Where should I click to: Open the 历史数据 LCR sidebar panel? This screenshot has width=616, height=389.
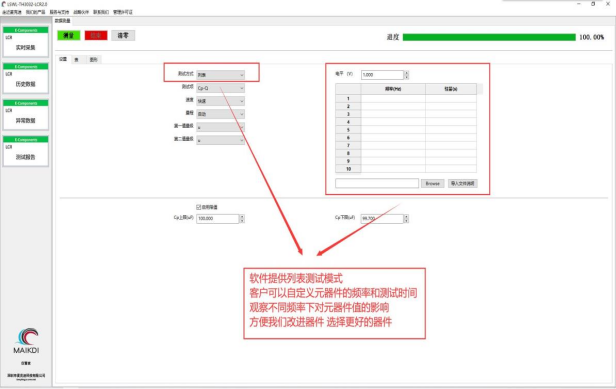pos(26,78)
